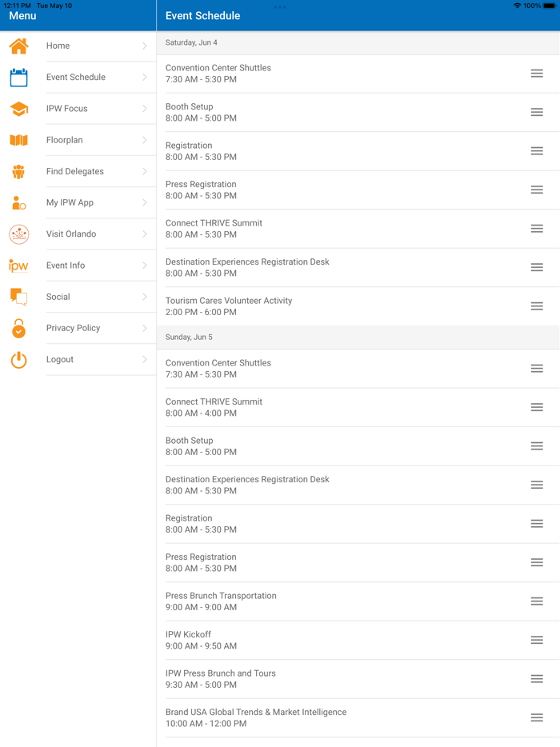Click the Privacy Policy lock icon
The height and width of the screenshot is (747, 560).
(x=18, y=328)
